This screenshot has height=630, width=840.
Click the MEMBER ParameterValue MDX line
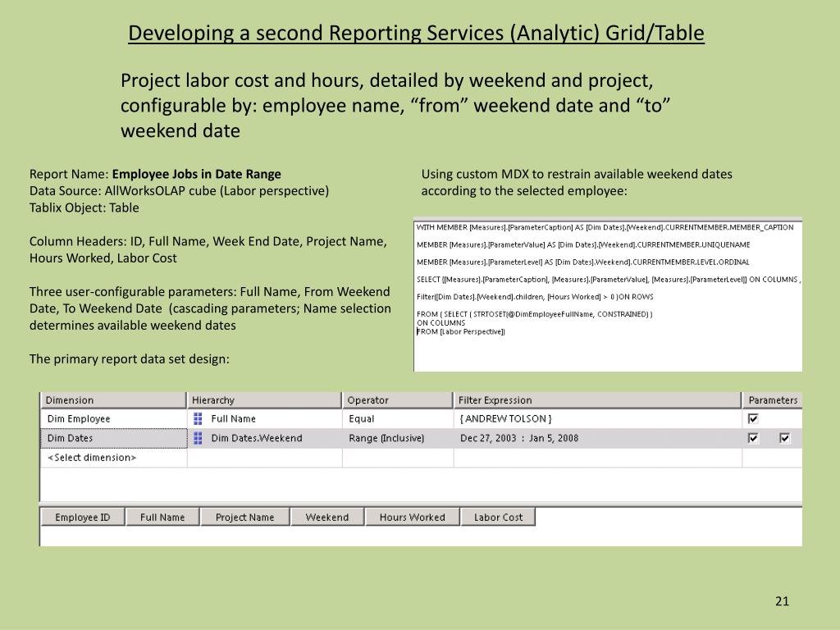point(583,244)
